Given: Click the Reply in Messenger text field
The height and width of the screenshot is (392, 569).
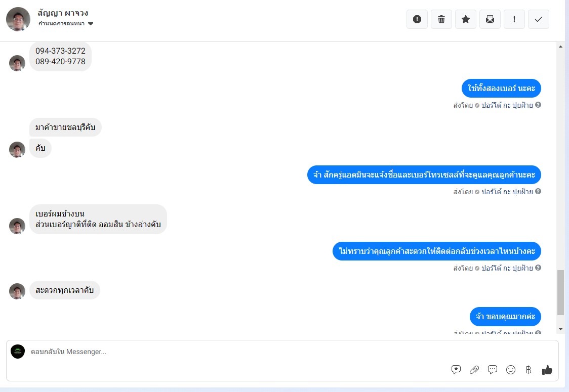Looking at the screenshot, I should tap(202, 352).
